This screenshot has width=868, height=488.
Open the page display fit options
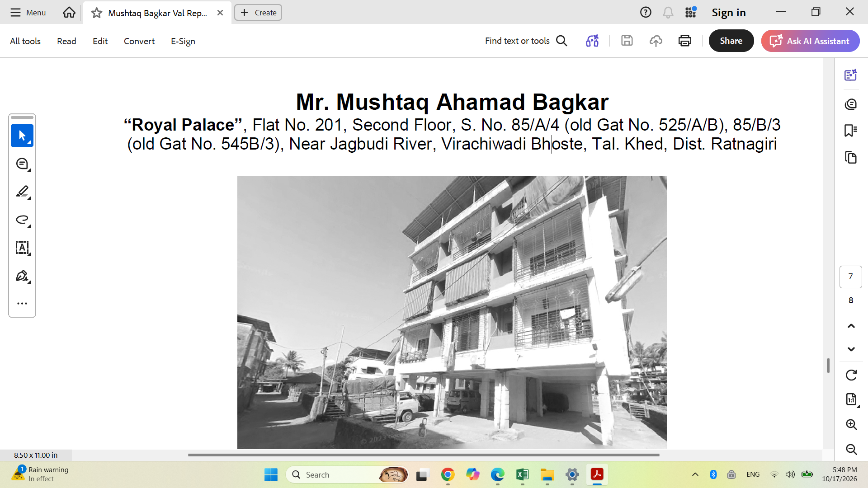coord(851,399)
